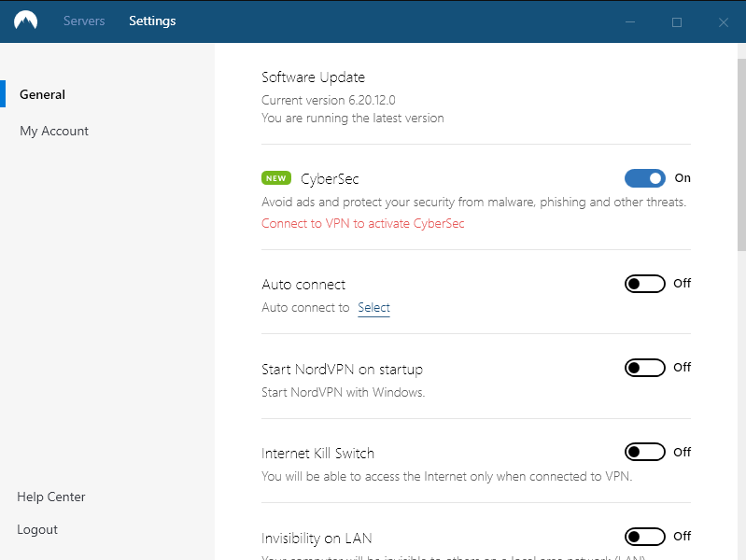This screenshot has height=560, width=746.
Task: Click the green NEW badge beside CyberSec
Action: [x=276, y=178]
